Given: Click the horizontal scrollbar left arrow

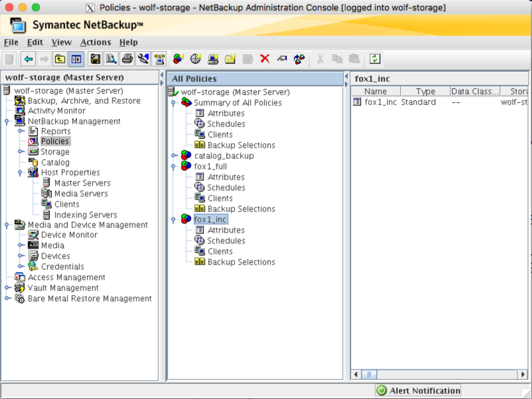Looking at the screenshot, I should point(356,374).
